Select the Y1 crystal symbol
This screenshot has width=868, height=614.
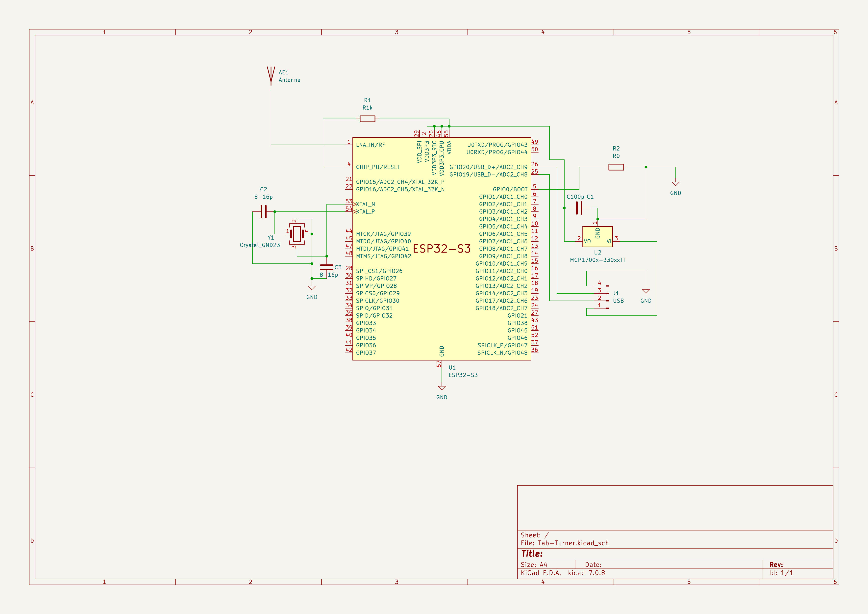(x=297, y=234)
